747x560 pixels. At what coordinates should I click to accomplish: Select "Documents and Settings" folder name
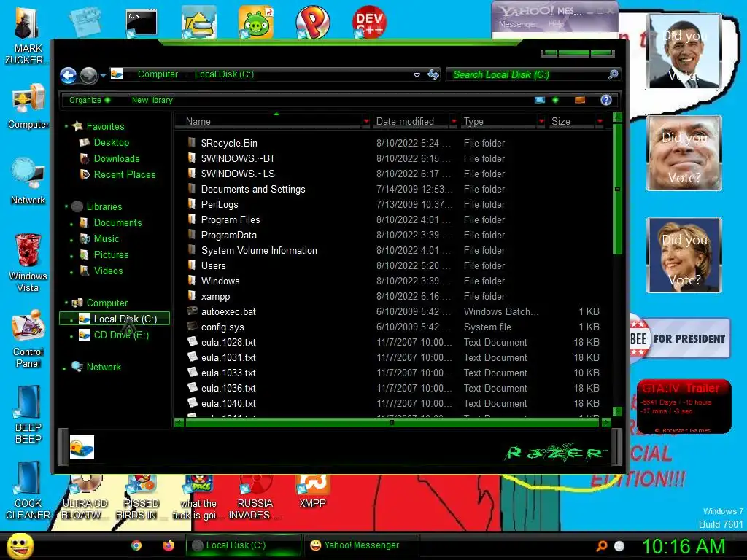click(x=253, y=189)
